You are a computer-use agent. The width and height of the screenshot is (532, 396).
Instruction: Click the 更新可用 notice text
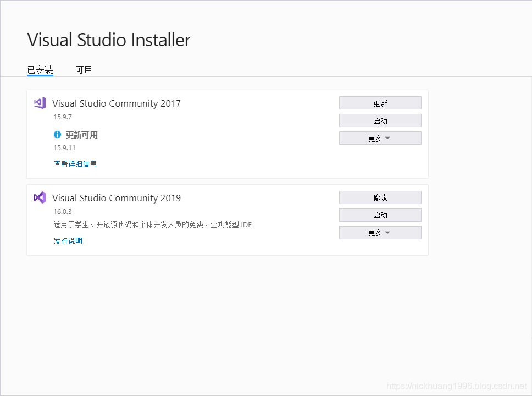[x=82, y=135]
